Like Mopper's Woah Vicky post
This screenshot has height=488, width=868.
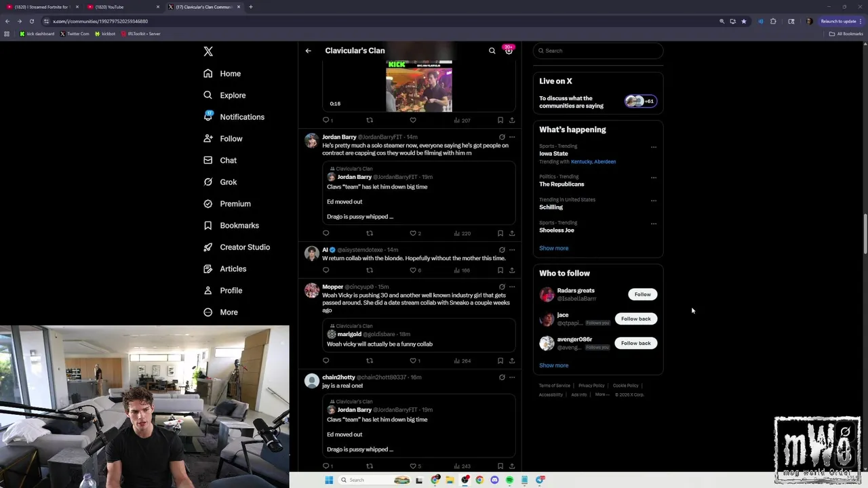click(415, 361)
